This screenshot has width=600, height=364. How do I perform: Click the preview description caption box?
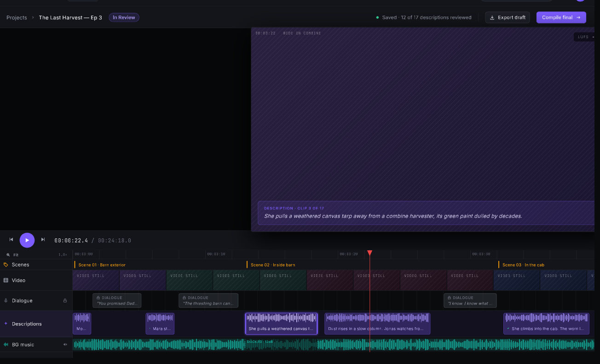coord(426,213)
